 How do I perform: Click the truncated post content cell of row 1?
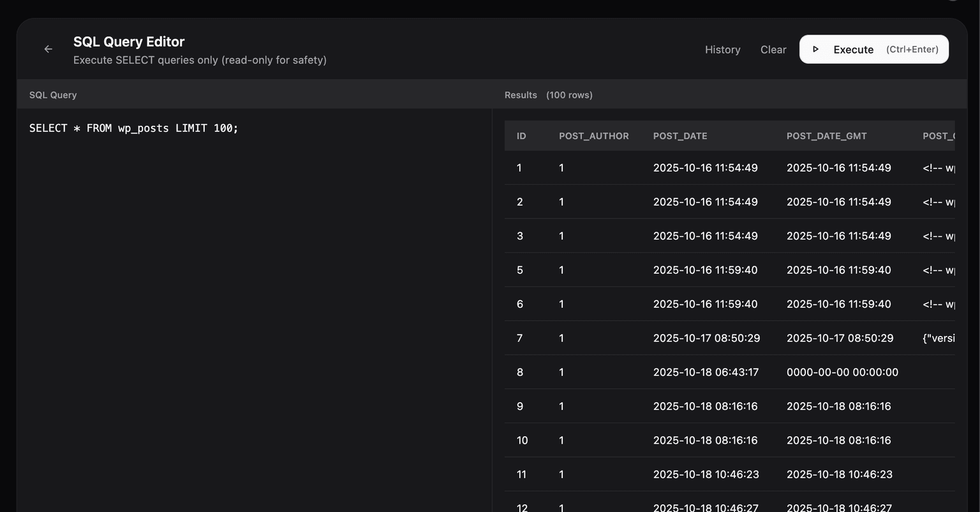[x=938, y=167]
